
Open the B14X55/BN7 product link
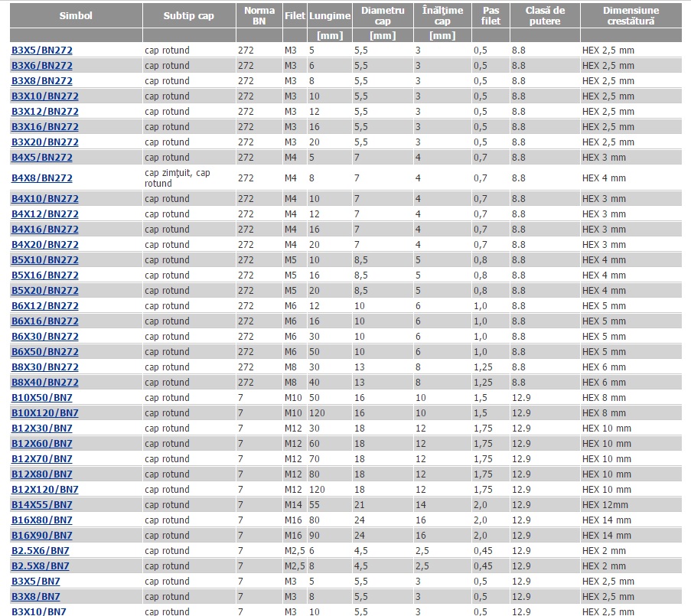[x=42, y=505]
